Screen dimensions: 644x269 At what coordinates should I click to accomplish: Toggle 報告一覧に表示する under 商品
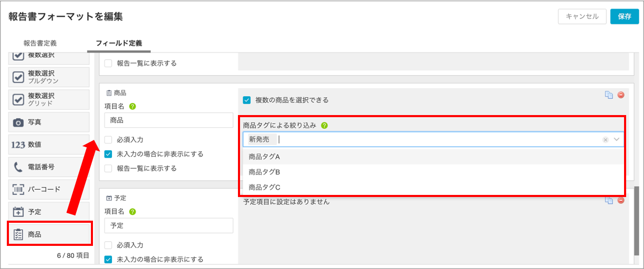point(108,169)
